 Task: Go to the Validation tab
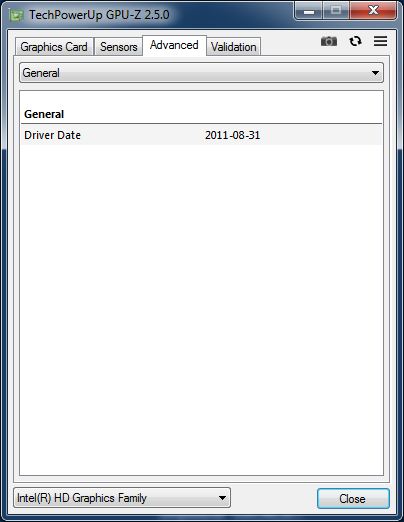[234, 47]
